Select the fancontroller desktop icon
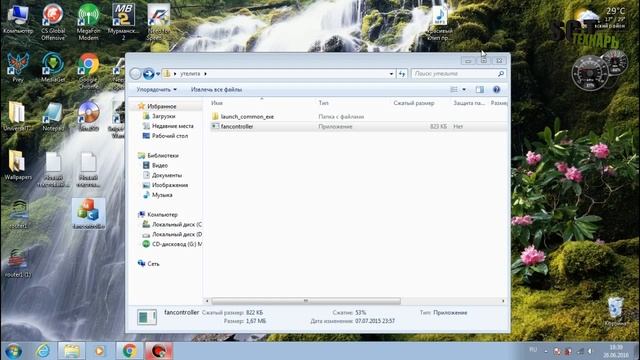Screen dimensions: 640x360 pyautogui.click(x=88, y=214)
